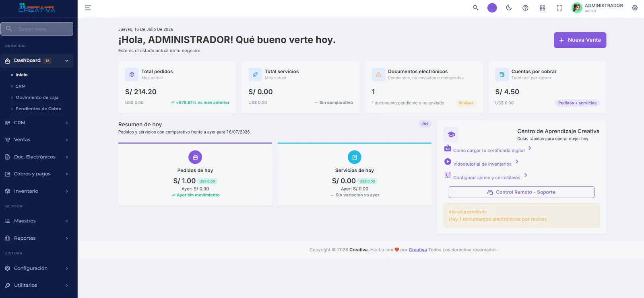Click the Utilitarios wrench icon
This screenshot has height=298, width=644.
point(8,285)
